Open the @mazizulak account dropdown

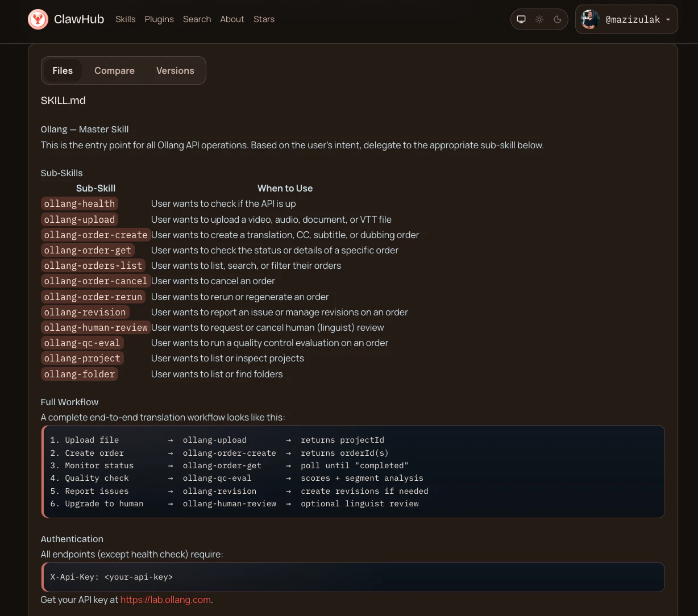pos(626,19)
